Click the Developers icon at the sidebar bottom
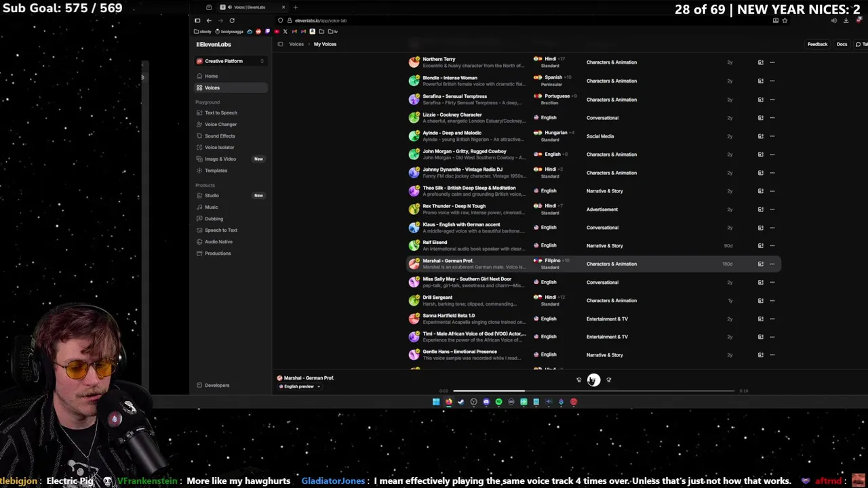The height and width of the screenshot is (488, 868). [199, 385]
